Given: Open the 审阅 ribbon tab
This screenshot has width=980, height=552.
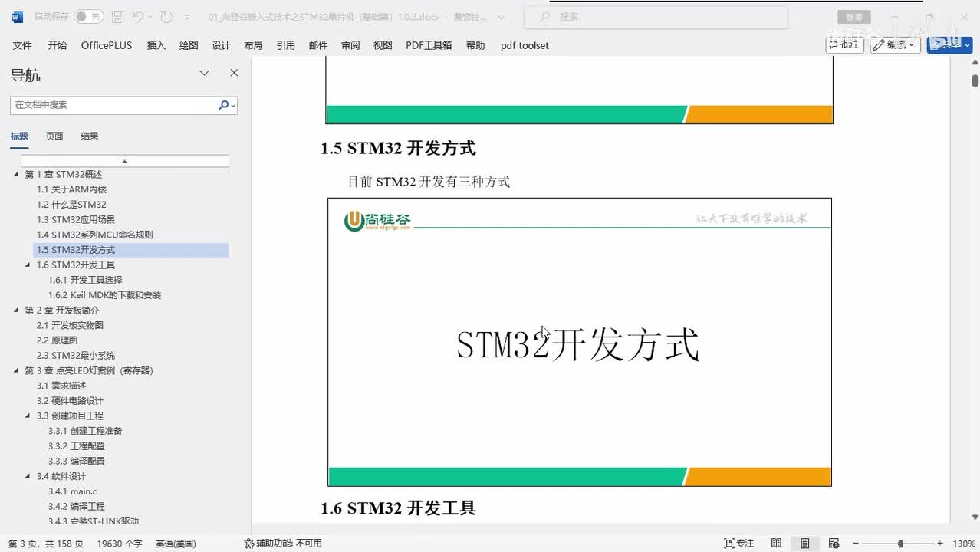Looking at the screenshot, I should pos(350,45).
